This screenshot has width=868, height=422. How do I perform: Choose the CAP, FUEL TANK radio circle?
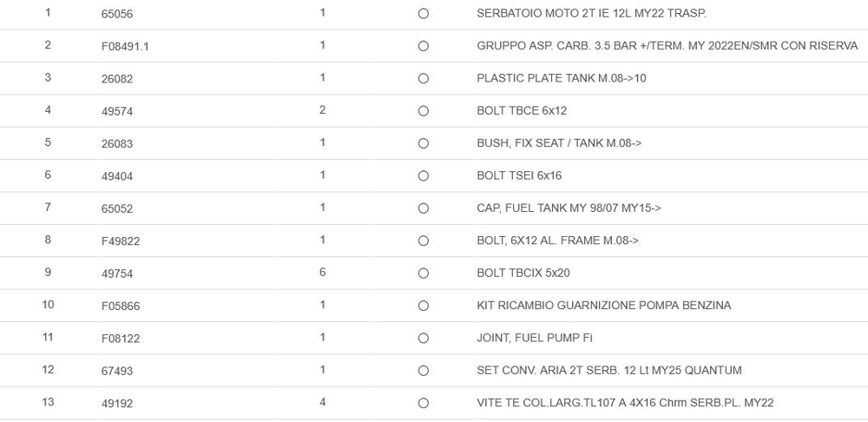pos(423,208)
